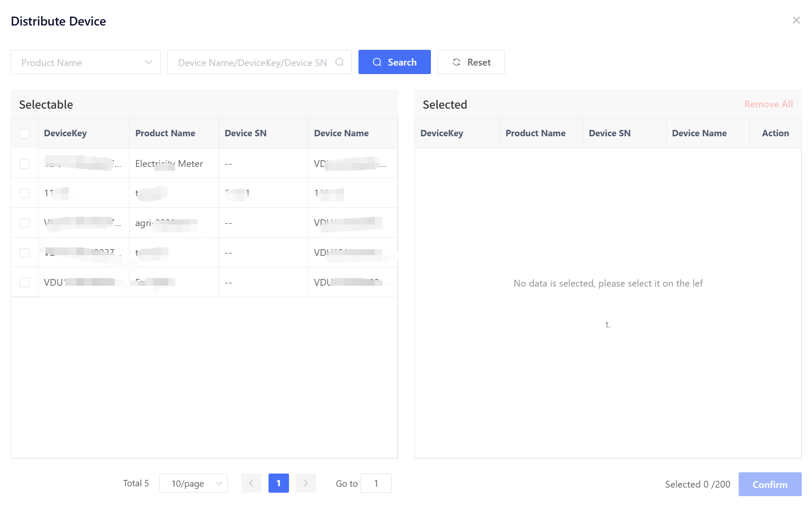Click Remove All in Selected panel
Screen dimensions: 812x514
[x=768, y=104]
